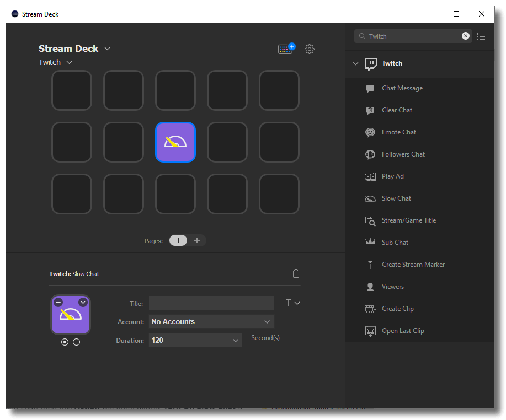
Task: Click the Slow Chat gauge icon in list
Action: (370, 198)
